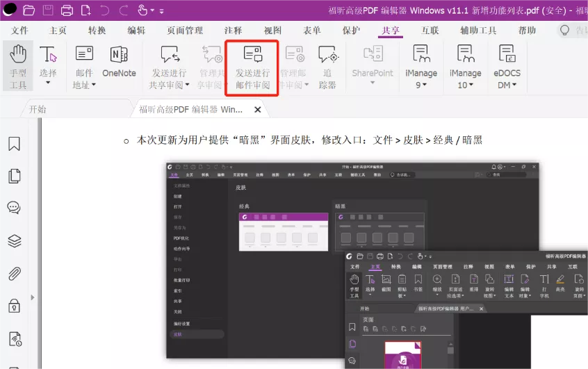Open the 邮件地址 dropdown
Viewport: 588px width, 369px height.
pyautogui.click(x=84, y=67)
